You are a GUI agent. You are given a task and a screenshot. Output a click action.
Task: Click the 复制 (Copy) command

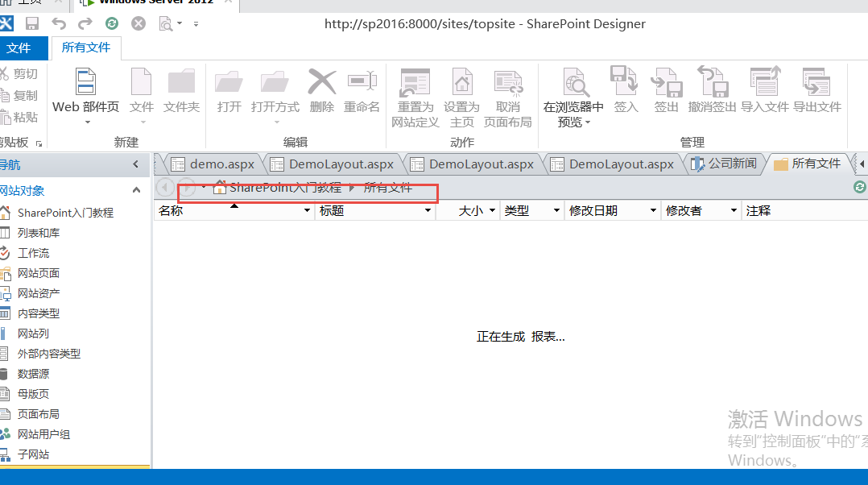click(19, 95)
